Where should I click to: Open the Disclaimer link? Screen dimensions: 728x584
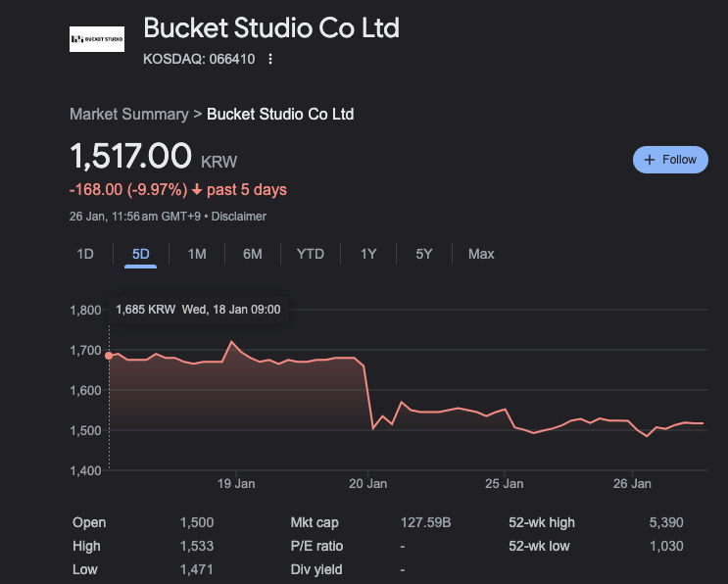click(x=239, y=217)
